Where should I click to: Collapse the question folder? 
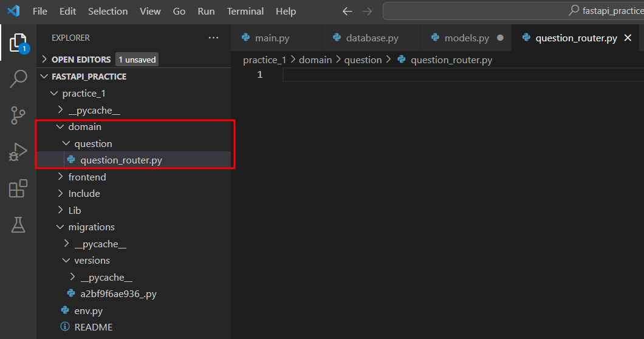pos(66,143)
